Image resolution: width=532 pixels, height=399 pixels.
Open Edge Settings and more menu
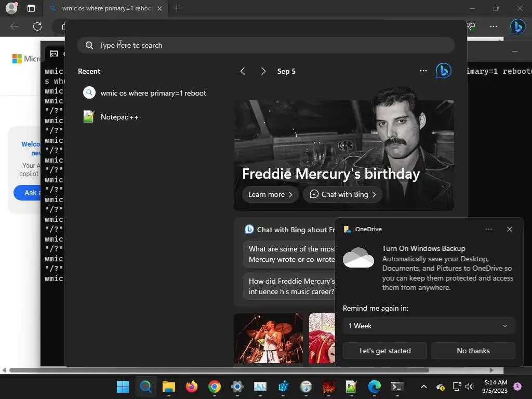pyautogui.click(x=494, y=26)
